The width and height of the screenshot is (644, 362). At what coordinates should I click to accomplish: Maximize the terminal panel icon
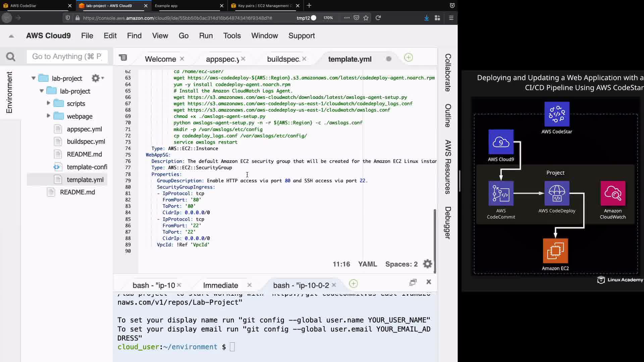coord(413,282)
